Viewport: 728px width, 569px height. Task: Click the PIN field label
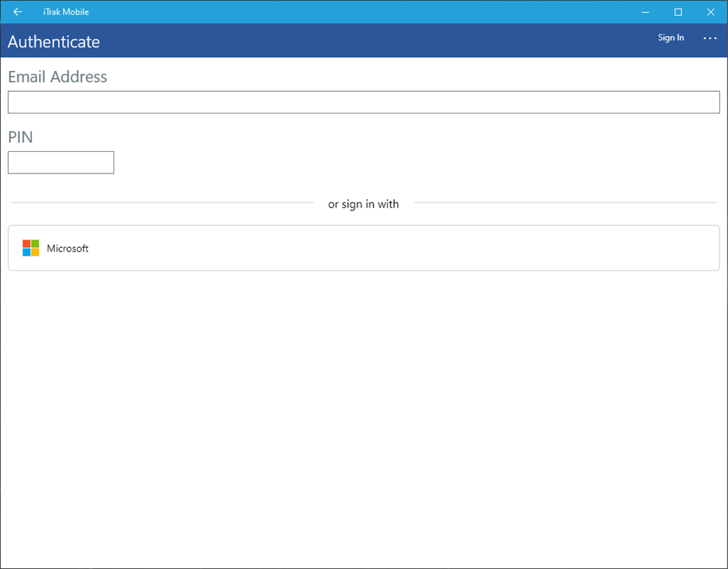[20, 137]
